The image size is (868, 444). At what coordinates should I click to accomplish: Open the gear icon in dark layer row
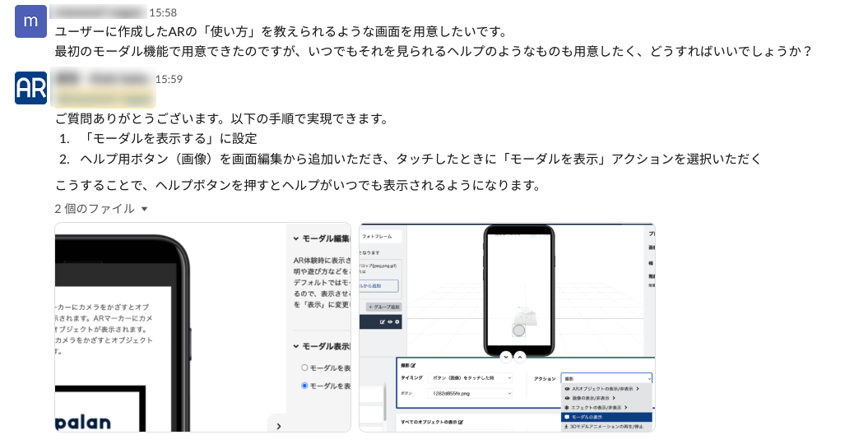[397, 321]
